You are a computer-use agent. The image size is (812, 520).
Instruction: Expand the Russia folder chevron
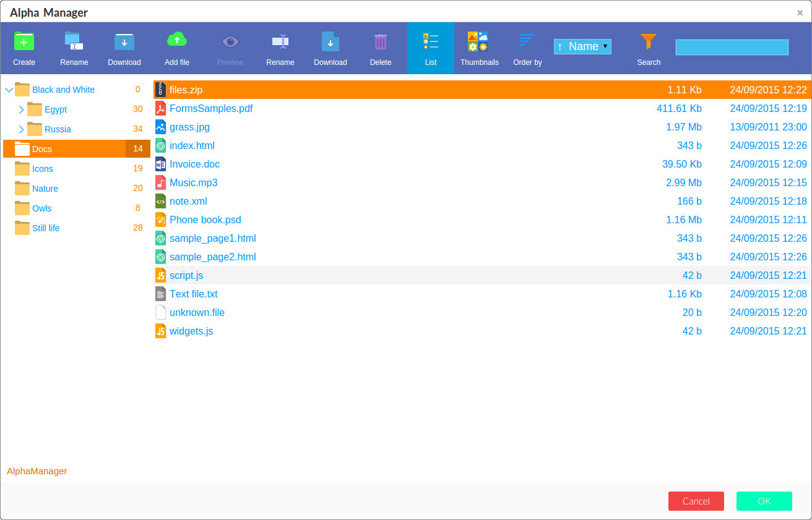pyautogui.click(x=21, y=130)
